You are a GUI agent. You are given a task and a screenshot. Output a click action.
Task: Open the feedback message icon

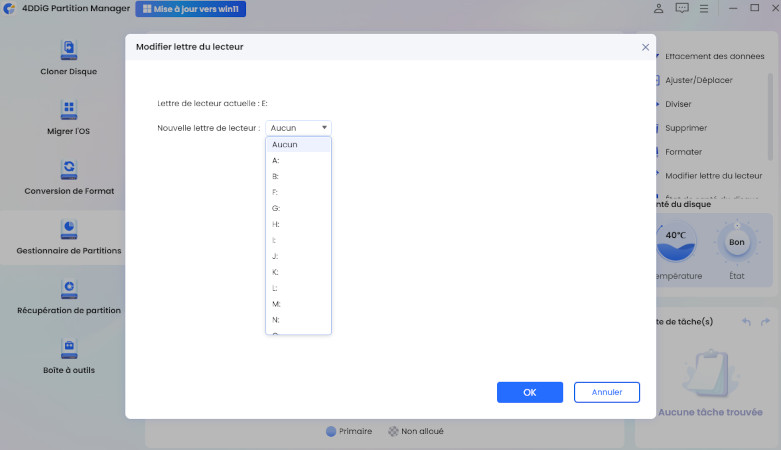(x=682, y=8)
